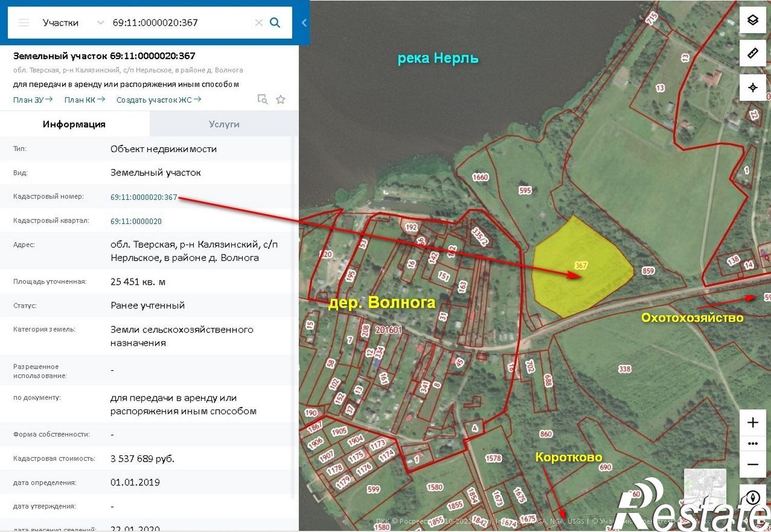Screen dimensions: 771x532
Task: Click the magnifier search icon
Action: pos(275,23)
